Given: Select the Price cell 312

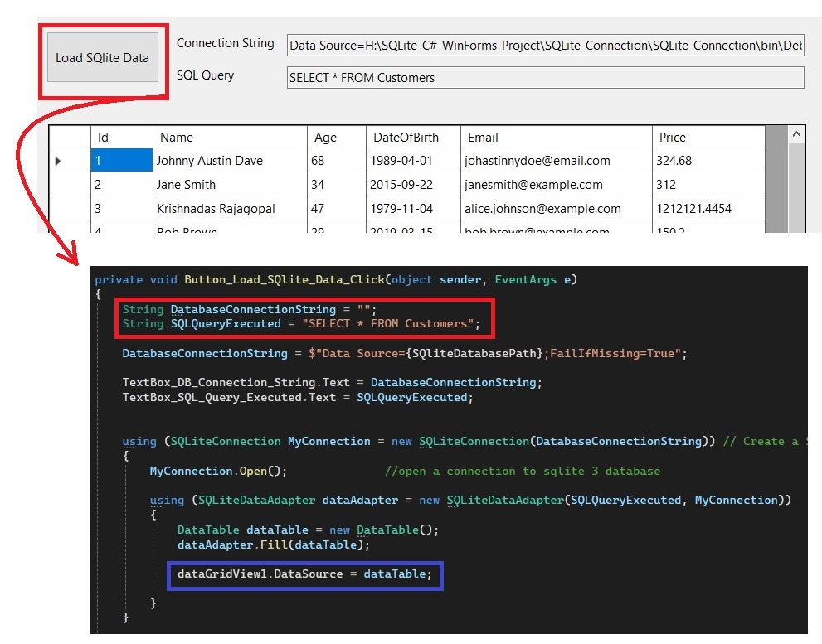Looking at the screenshot, I should click(x=708, y=185).
